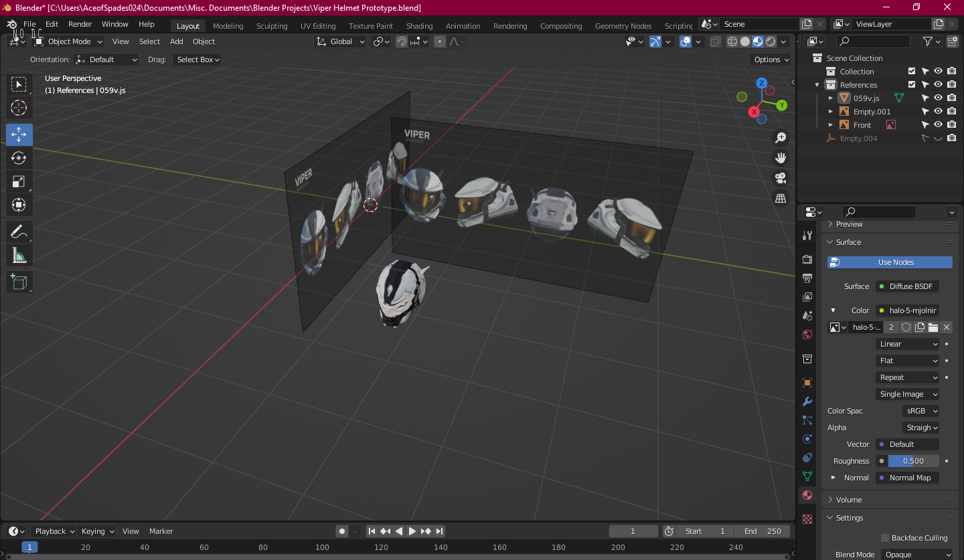This screenshot has width=964, height=560.
Task: Select the Add Cube tool
Action: 19,282
